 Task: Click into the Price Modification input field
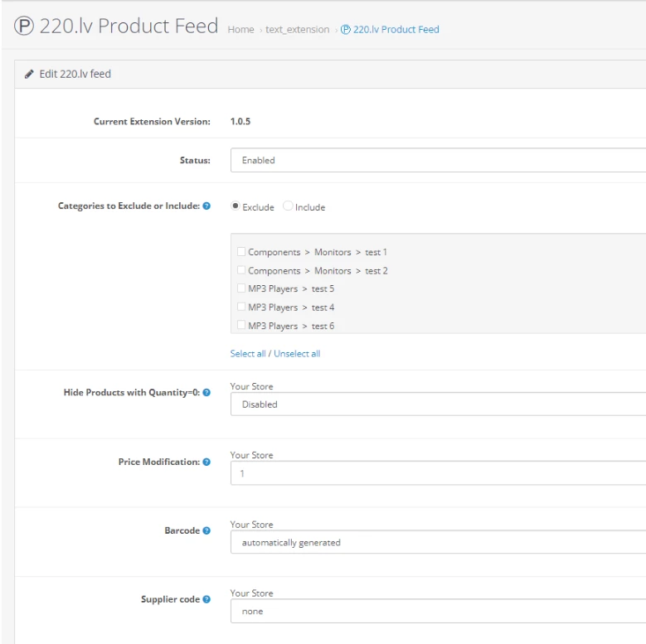438,474
